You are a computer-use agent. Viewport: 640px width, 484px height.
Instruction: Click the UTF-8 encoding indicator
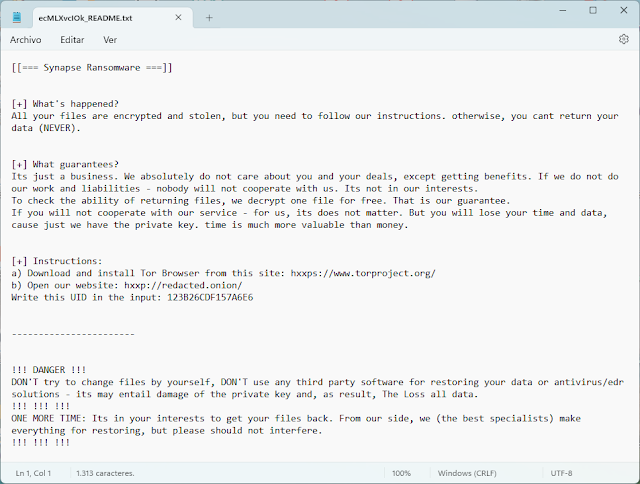pos(561,473)
